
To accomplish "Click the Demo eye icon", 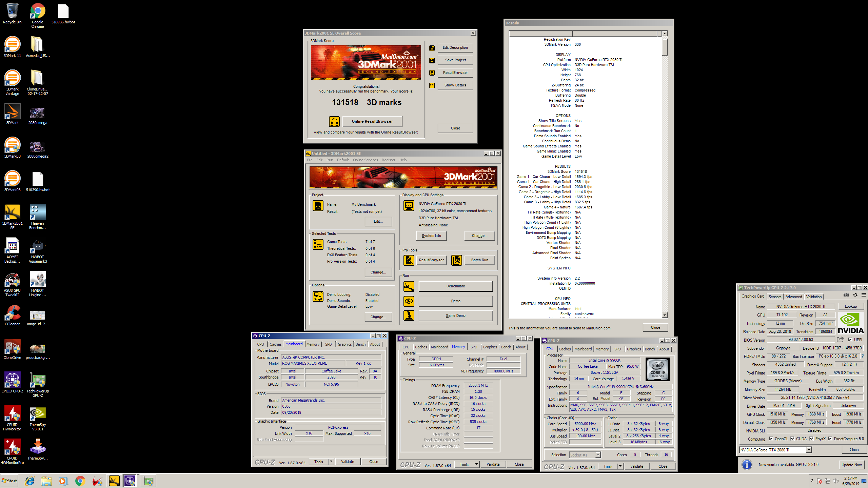I will tap(409, 301).
